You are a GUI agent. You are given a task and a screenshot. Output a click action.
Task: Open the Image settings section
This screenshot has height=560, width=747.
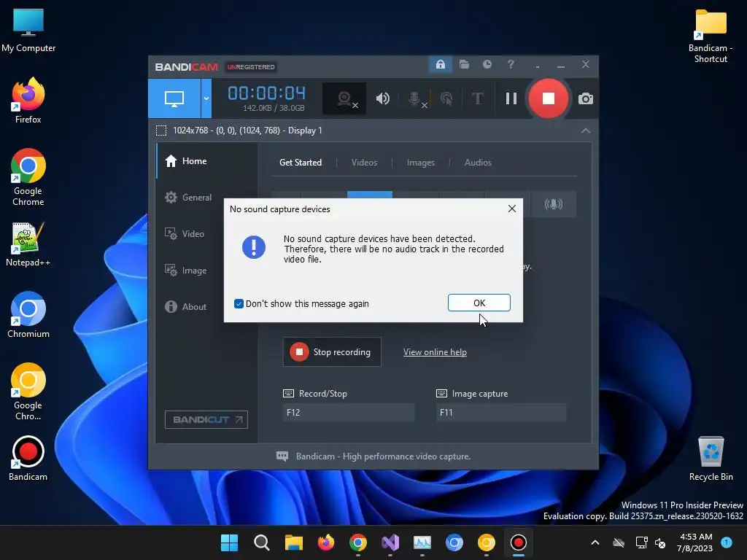pos(207,271)
